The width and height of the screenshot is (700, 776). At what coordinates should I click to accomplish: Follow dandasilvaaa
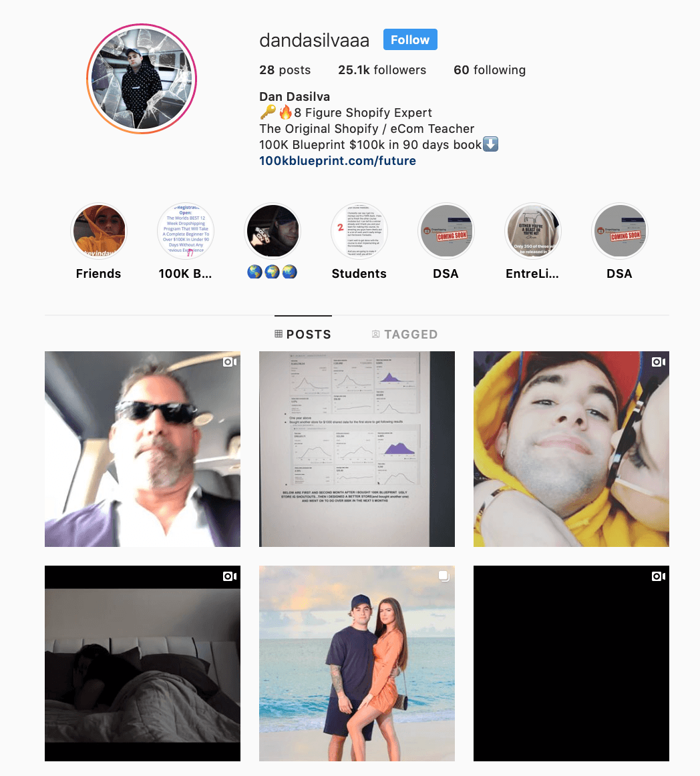click(x=410, y=39)
